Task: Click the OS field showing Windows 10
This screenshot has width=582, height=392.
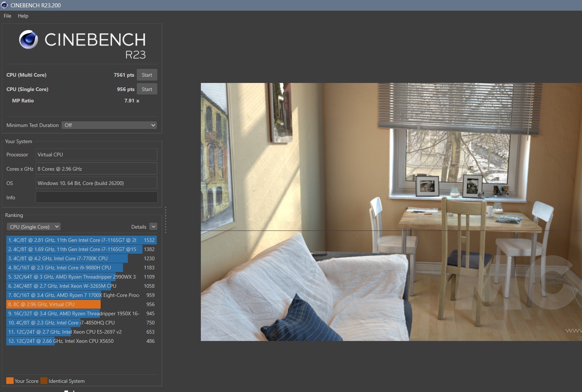Action: click(x=97, y=183)
